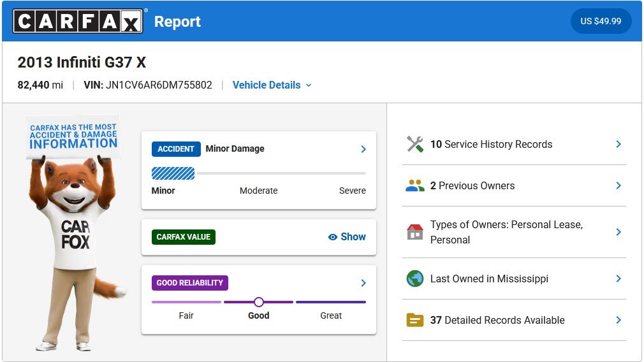Click the green CARFAX VALUE badge
This screenshot has width=644, height=362.
coord(183,237)
